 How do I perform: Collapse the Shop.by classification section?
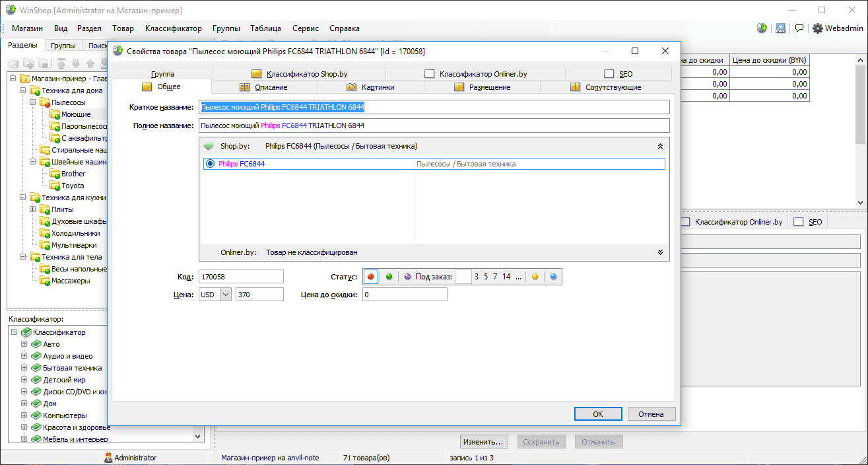tap(660, 146)
